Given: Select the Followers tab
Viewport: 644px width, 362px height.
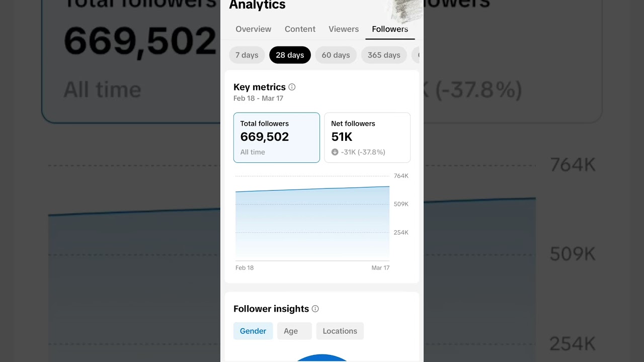Looking at the screenshot, I should pos(390,29).
